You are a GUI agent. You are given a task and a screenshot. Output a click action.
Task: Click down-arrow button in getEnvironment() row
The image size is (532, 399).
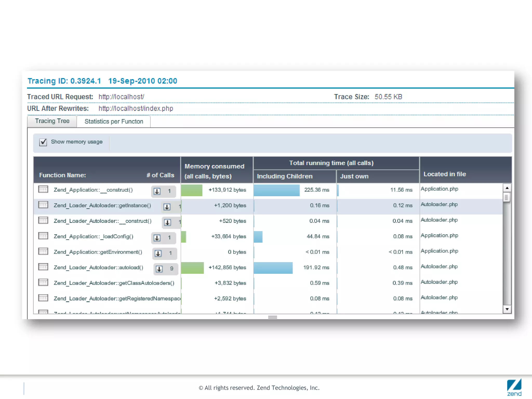158,254
